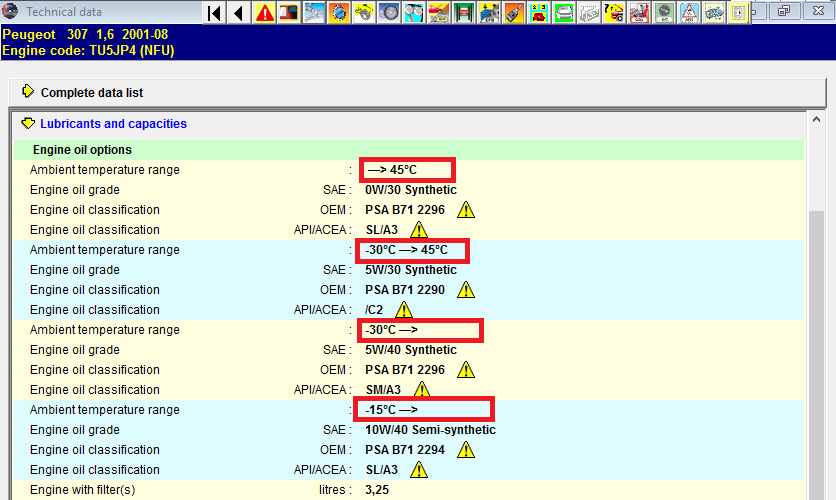Image resolution: width=836 pixels, height=500 pixels.
Task: Click the scrollbar up arrow
Action: pos(816,120)
